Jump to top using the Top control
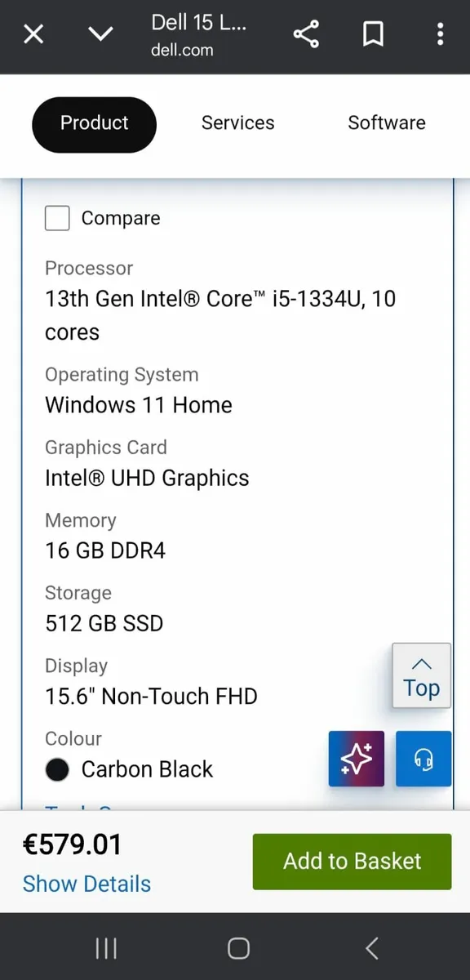The height and width of the screenshot is (980, 470). (x=420, y=675)
